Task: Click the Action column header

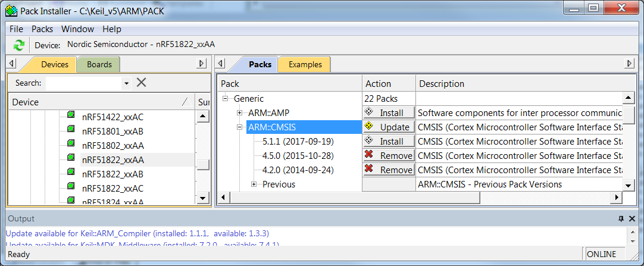Action: point(389,84)
